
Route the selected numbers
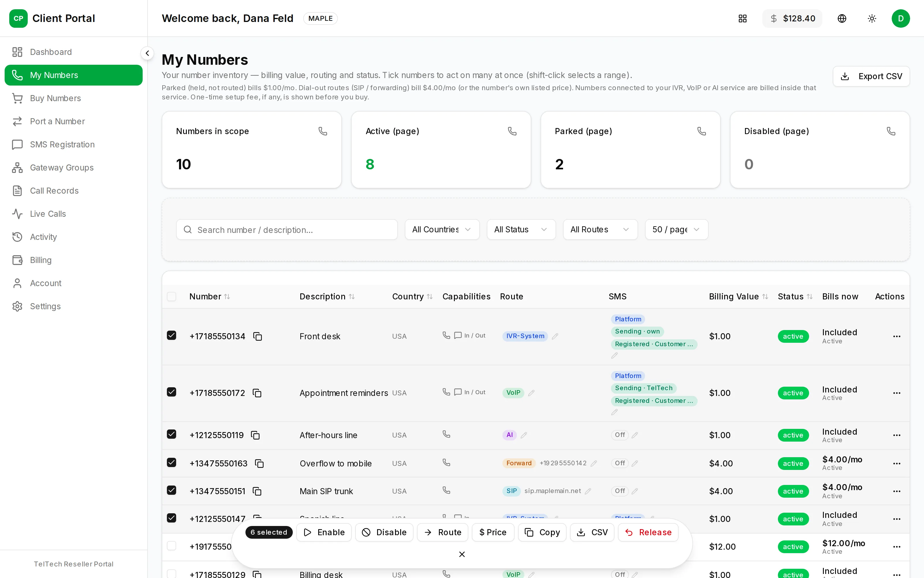(x=443, y=532)
